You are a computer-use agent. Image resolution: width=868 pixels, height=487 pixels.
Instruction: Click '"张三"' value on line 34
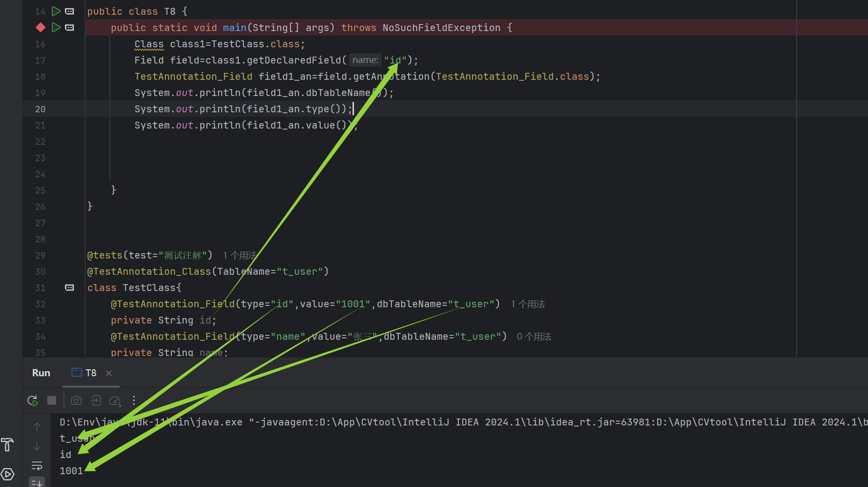(362, 336)
